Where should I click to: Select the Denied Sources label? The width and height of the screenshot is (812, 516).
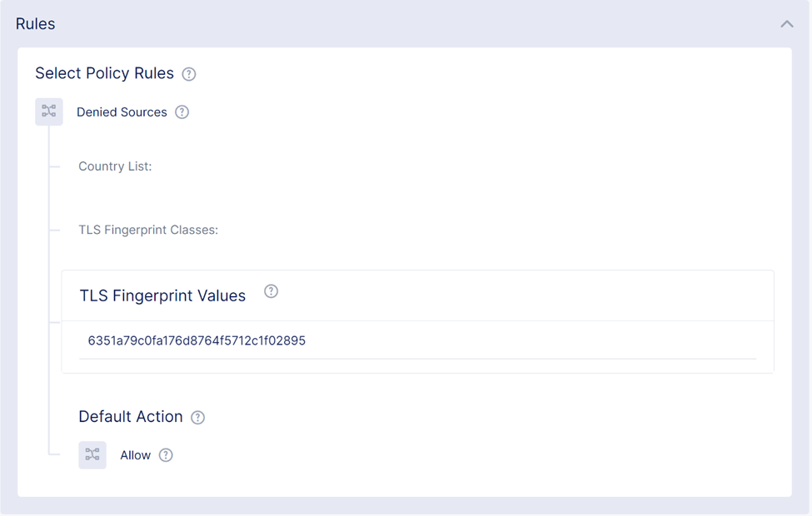[122, 112]
